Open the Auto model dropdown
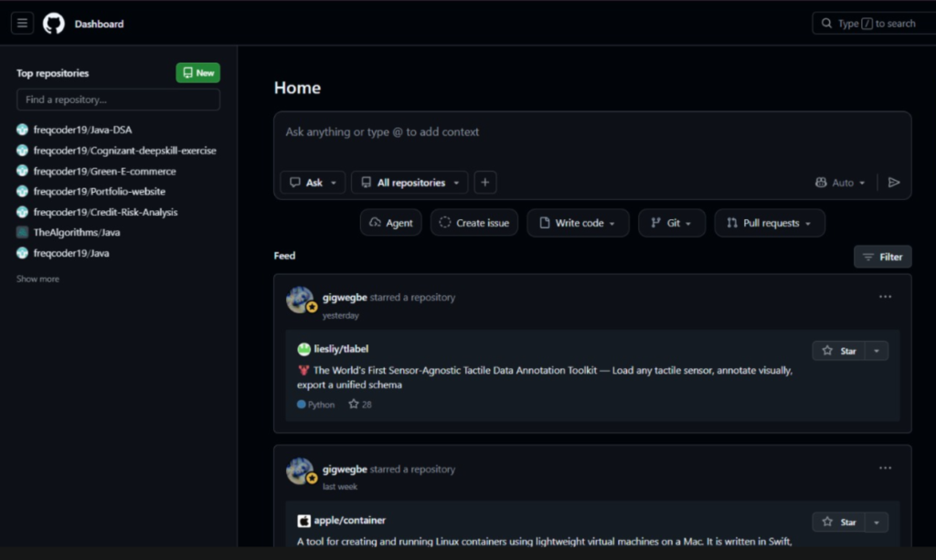Image resolution: width=936 pixels, height=560 pixels. 841,183
